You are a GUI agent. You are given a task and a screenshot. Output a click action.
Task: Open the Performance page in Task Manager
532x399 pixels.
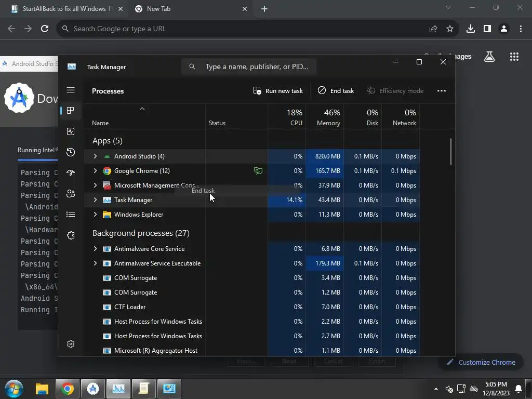pyautogui.click(x=71, y=131)
